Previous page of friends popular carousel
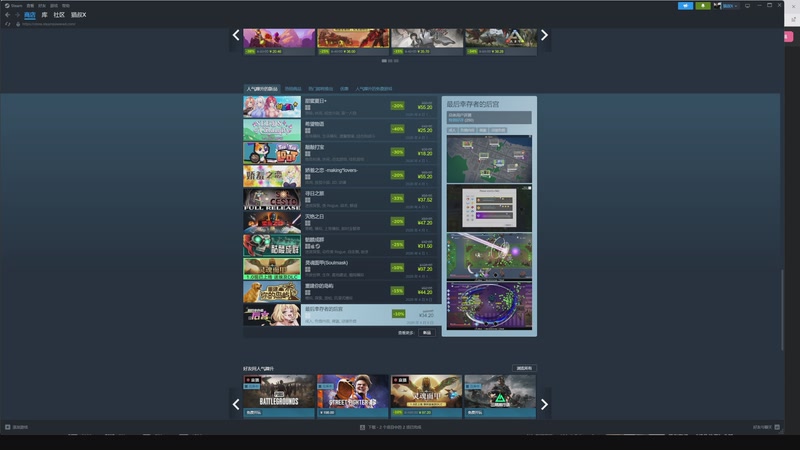This screenshot has height=450, width=800. pos(236,405)
